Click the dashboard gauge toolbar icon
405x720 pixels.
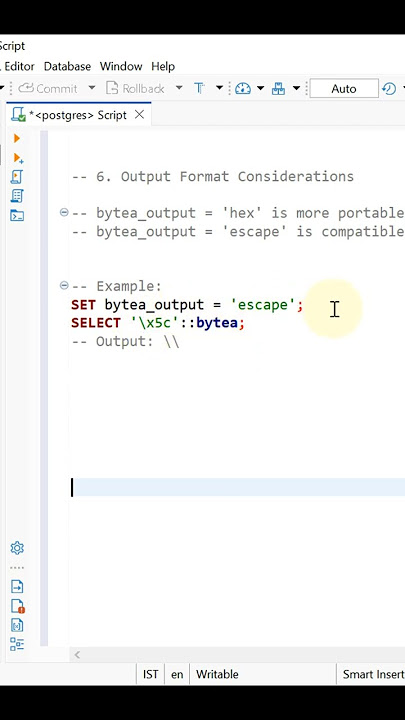(x=243, y=88)
